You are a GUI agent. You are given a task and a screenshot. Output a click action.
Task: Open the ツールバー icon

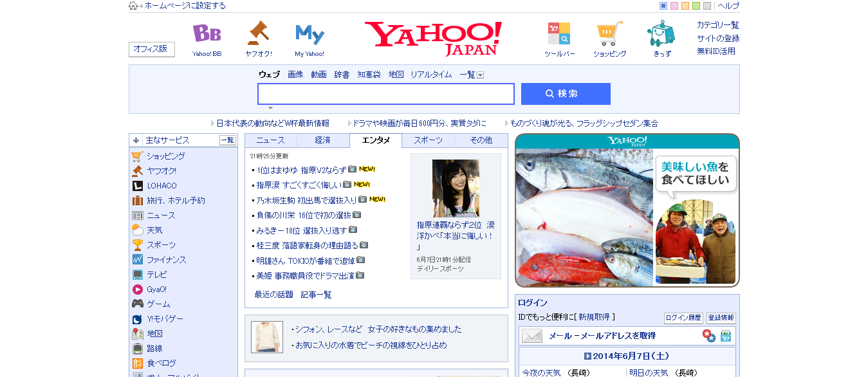tap(559, 33)
